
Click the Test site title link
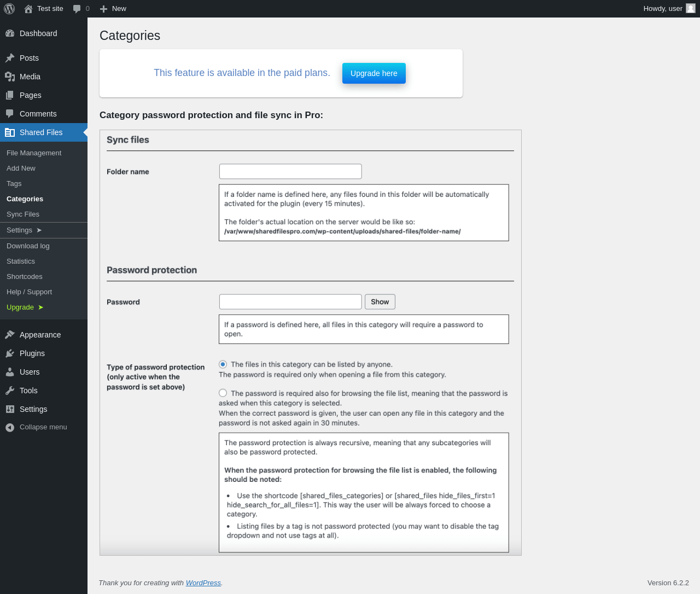pyautogui.click(x=50, y=9)
